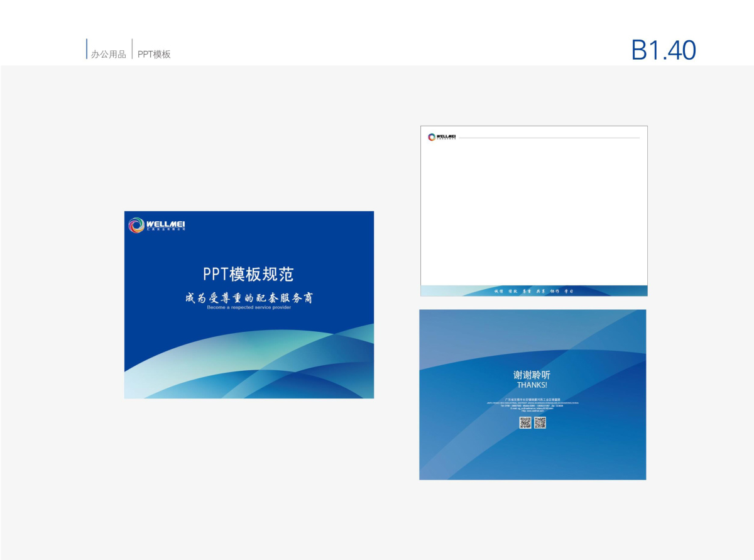Click the WELLMEI logo on the blue cover slide
The height and width of the screenshot is (560, 754).
(156, 225)
